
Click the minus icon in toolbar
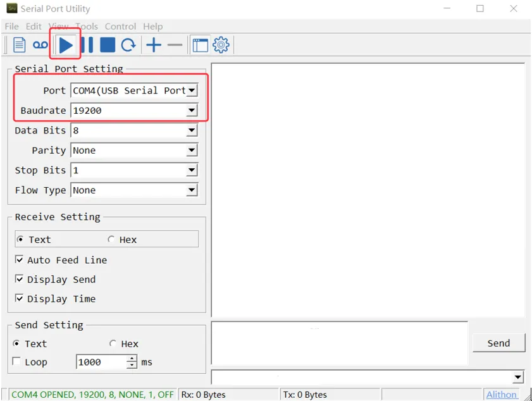175,45
